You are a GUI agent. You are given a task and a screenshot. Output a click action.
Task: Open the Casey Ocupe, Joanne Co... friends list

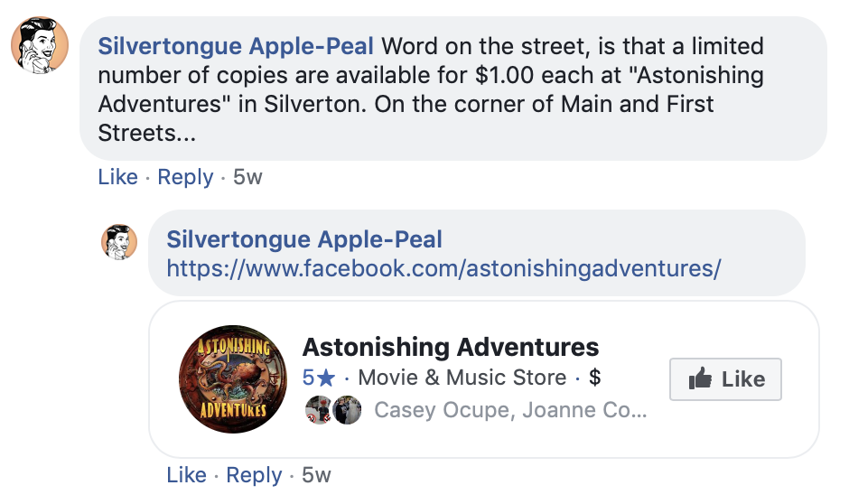[510, 410]
